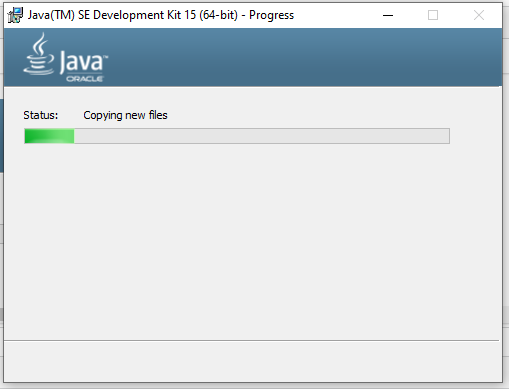509x389 pixels.
Task: Click the Java Oracle logo
Action: (66, 58)
